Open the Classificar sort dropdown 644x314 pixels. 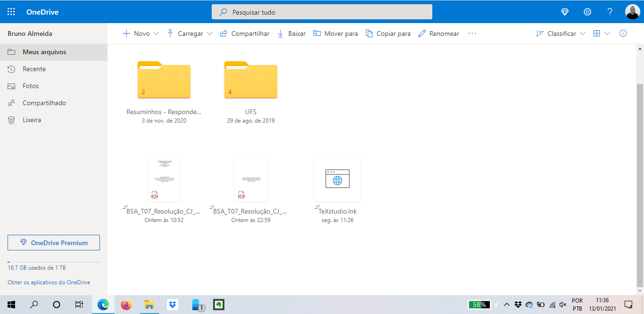click(561, 33)
